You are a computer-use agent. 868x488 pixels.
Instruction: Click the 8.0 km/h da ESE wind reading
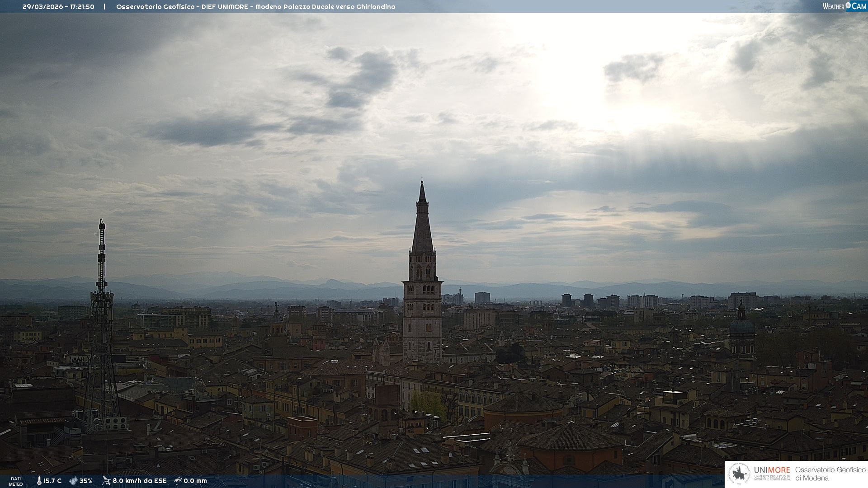[x=140, y=481]
